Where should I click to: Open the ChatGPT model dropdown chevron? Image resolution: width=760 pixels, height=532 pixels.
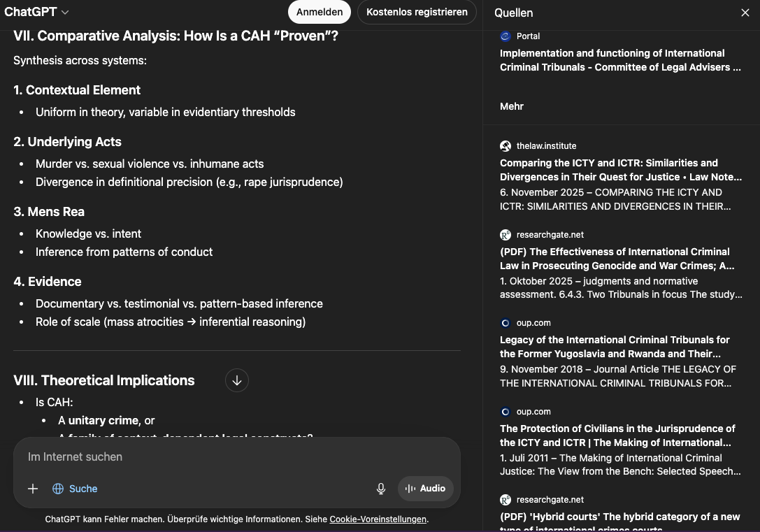(x=65, y=12)
